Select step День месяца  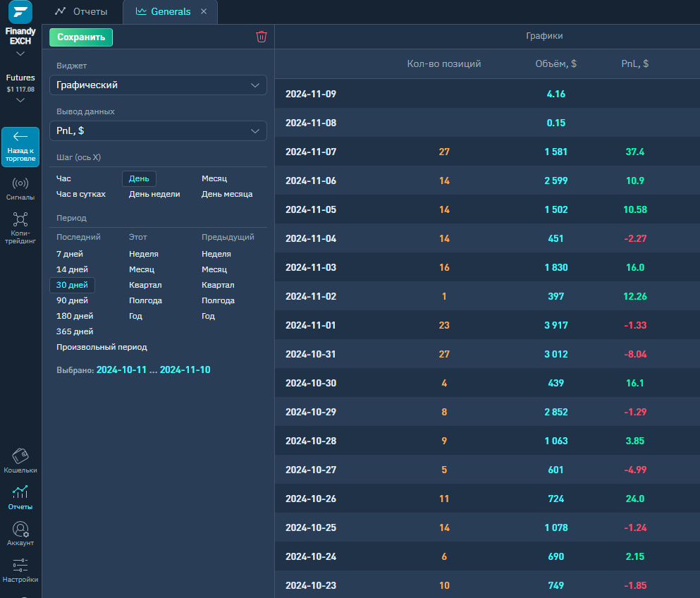click(227, 194)
